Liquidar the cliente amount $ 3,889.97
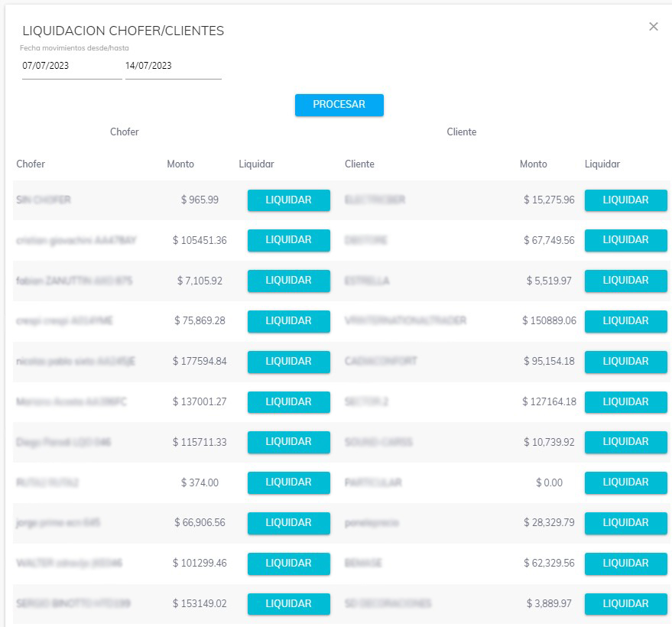The image size is (672, 627). [x=625, y=604]
